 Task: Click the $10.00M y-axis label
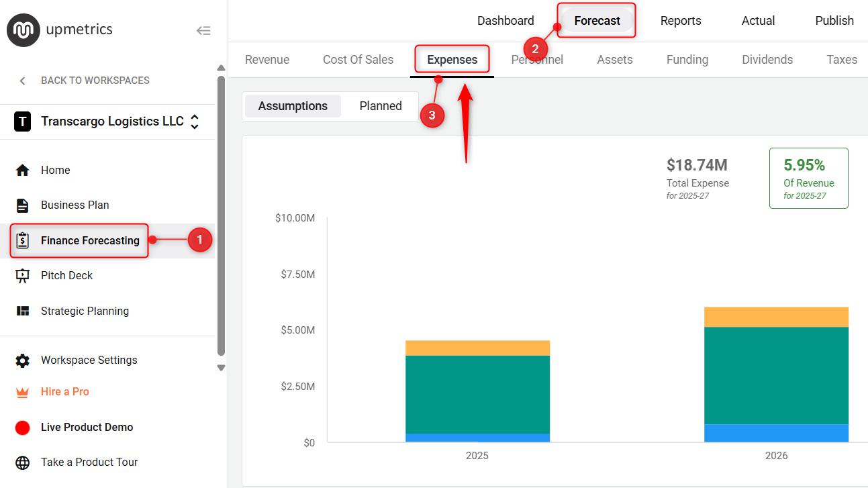[x=295, y=218]
